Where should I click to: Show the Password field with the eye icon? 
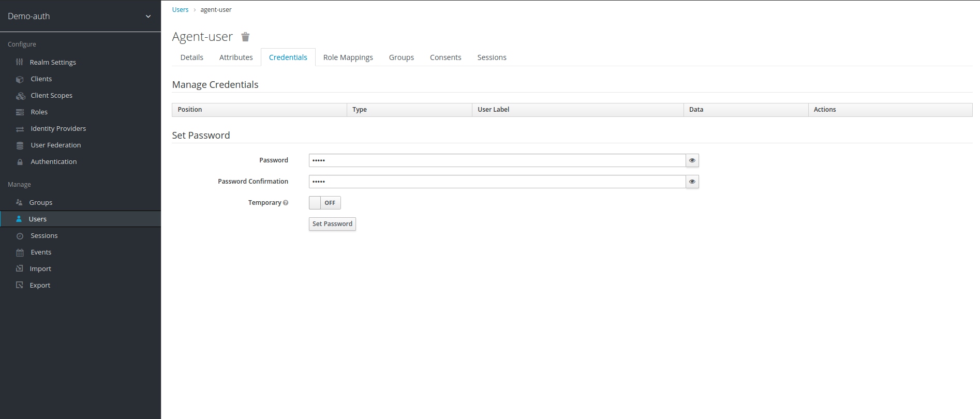(692, 160)
